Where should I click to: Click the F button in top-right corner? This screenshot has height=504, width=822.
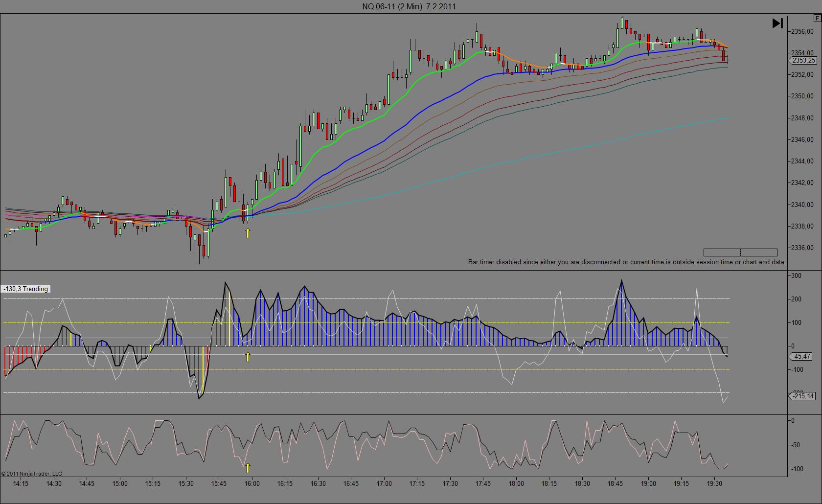[817, 18]
